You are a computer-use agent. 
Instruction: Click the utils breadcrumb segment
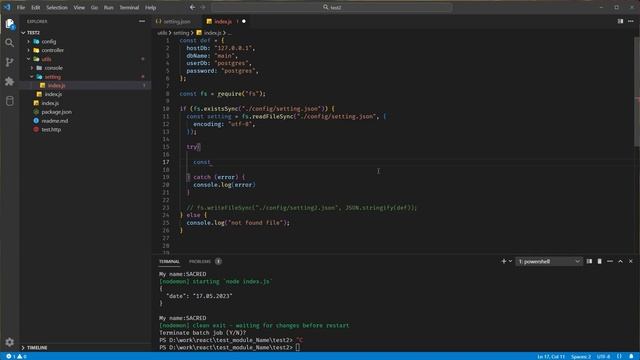point(162,33)
